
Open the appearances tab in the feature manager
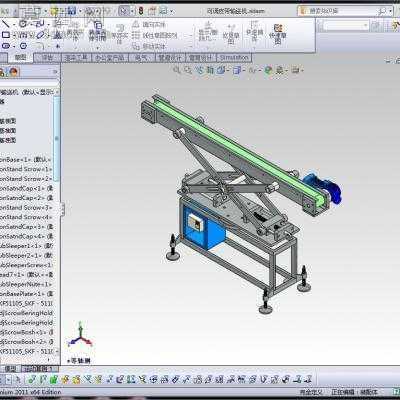click(14, 72)
